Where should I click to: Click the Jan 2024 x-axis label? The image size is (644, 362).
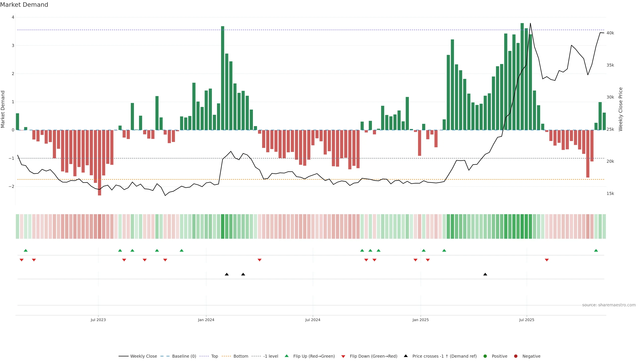tap(206, 320)
